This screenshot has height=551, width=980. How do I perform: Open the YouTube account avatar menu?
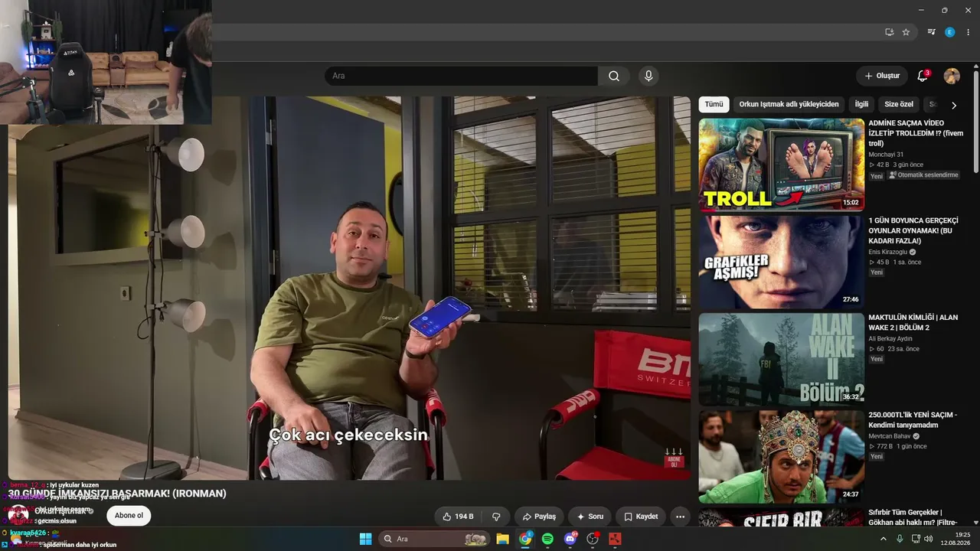coord(952,76)
